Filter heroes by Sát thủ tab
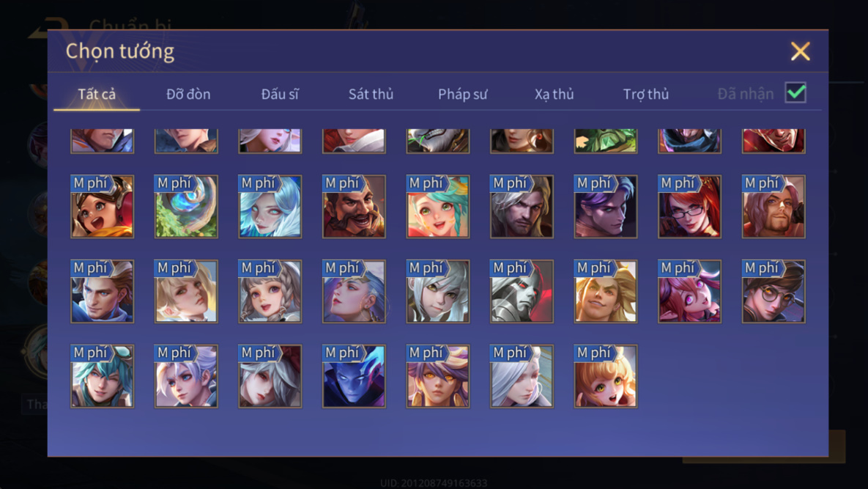Viewport: 868px width, 489px height. [371, 94]
